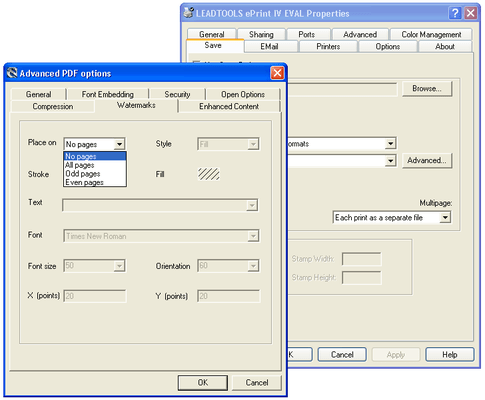Switch to the Font Embedding tab

[108, 94]
